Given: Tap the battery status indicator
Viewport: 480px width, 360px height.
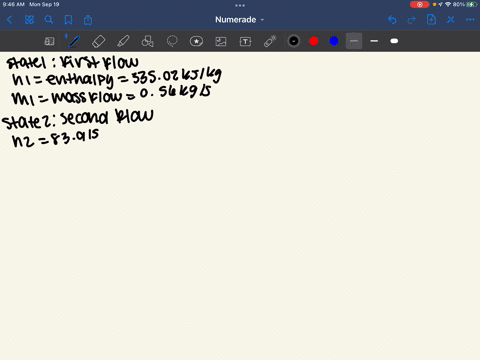Looking at the screenshot, I should point(472,4).
